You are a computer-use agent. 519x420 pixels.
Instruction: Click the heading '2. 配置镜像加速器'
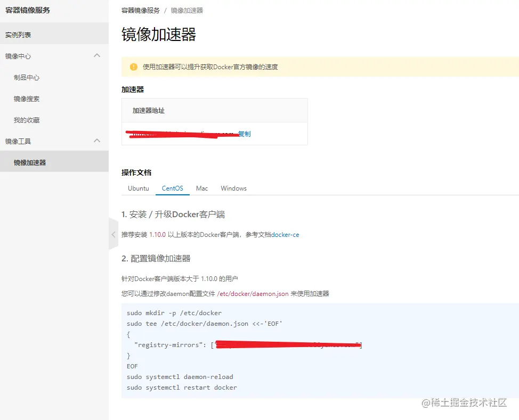156,258
